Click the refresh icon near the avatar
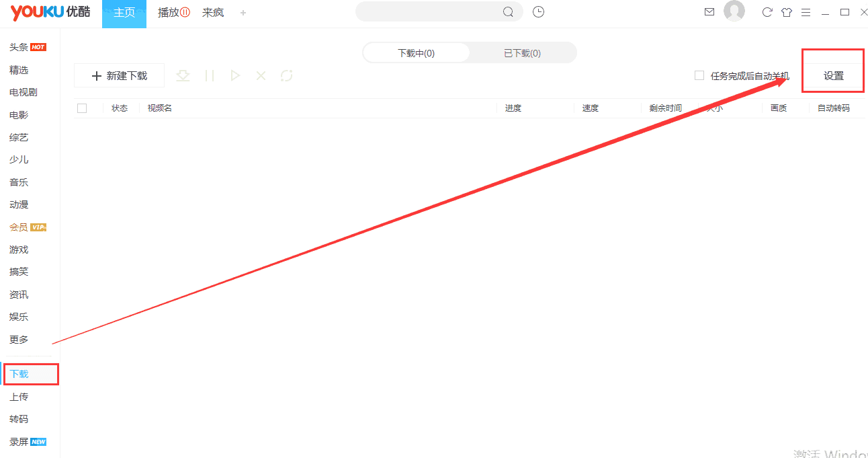This screenshot has height=458, width=868. pos(767,11)
